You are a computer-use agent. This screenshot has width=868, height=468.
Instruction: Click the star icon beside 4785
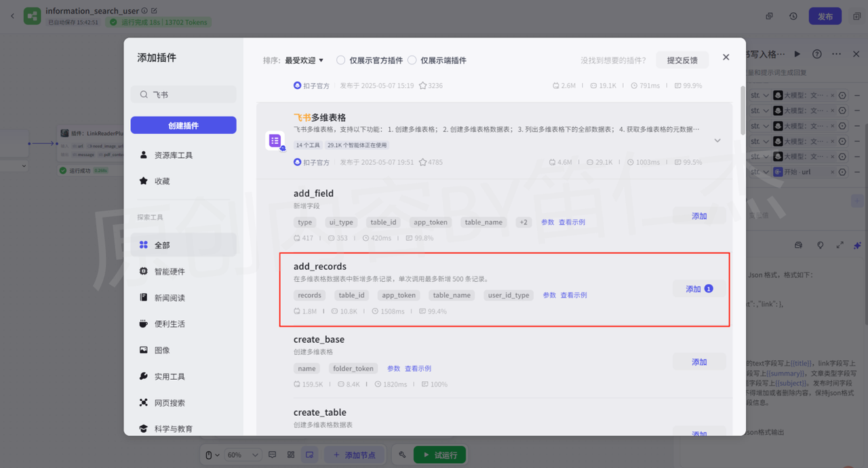click(422, 163)
